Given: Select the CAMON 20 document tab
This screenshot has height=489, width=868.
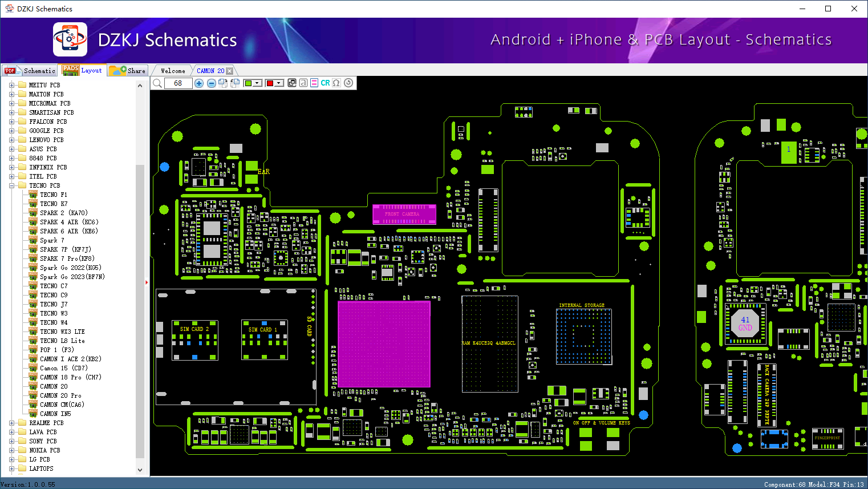Looking at the screenshot, I should 210,71.
